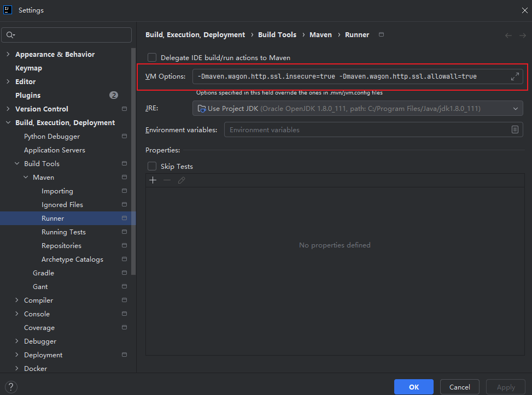Click into the settings search field
Viewport: 532px width, 395px height.
point(67,35)
